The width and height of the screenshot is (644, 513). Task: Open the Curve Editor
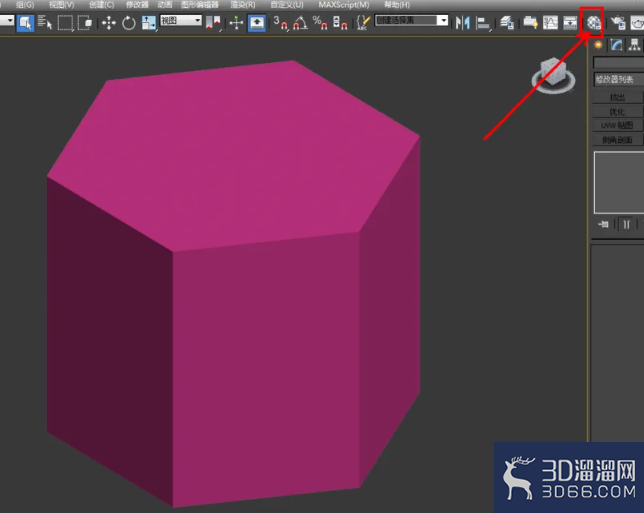tap(550, 23)
